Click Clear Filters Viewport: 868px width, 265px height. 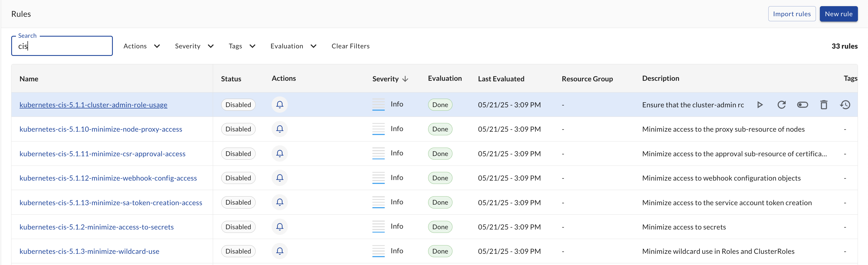(351, 46)
